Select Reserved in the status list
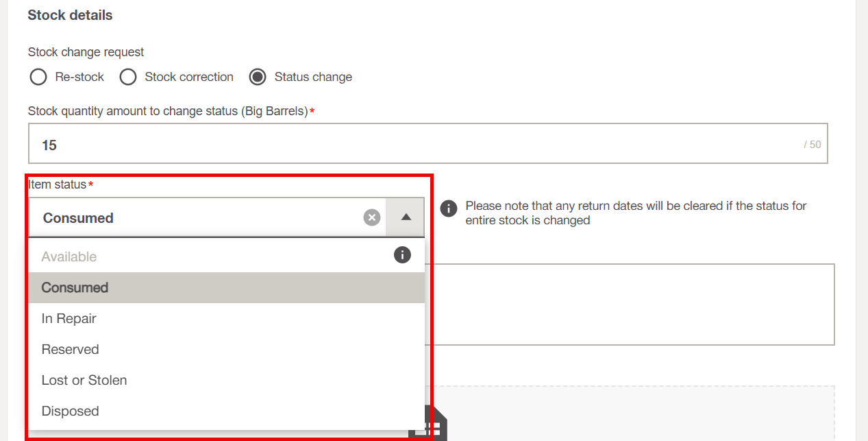Image resolution: width=868 pixels, height=441 pixels. (70, 349)
